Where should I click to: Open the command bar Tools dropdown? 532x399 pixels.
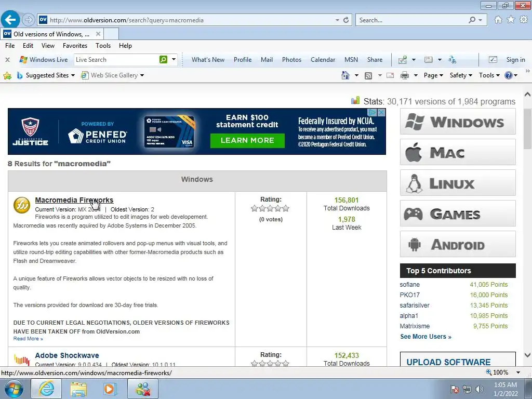[x=489, y=75]
